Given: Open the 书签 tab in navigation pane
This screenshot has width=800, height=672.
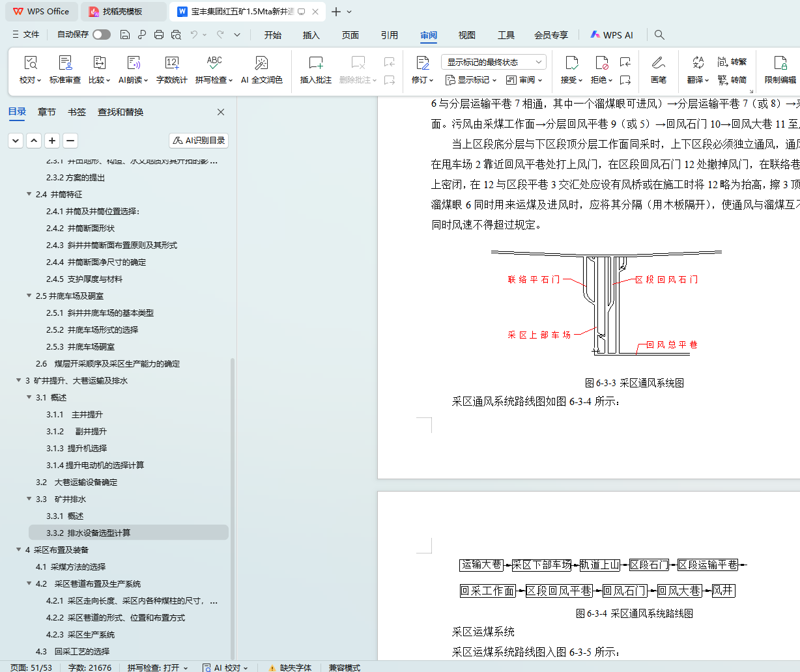Looking at the screenshot, I should point(77,112).
